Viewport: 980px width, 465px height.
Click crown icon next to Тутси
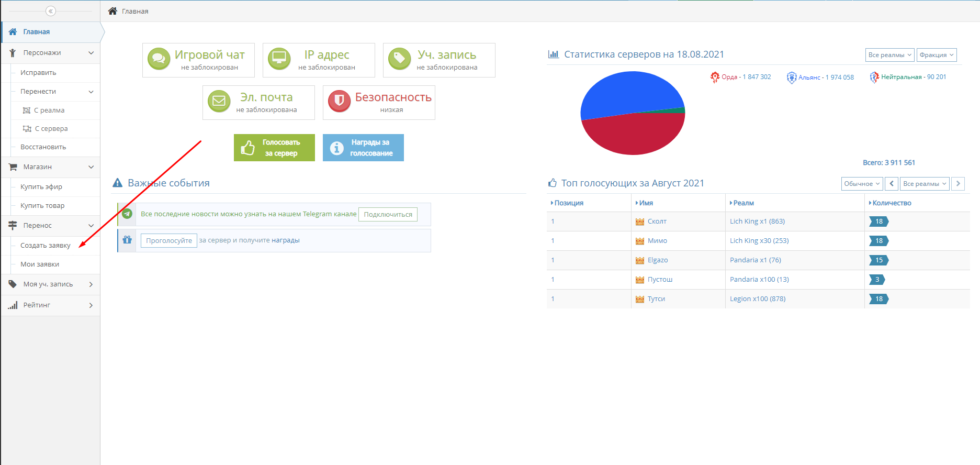(x=640, y=299)
